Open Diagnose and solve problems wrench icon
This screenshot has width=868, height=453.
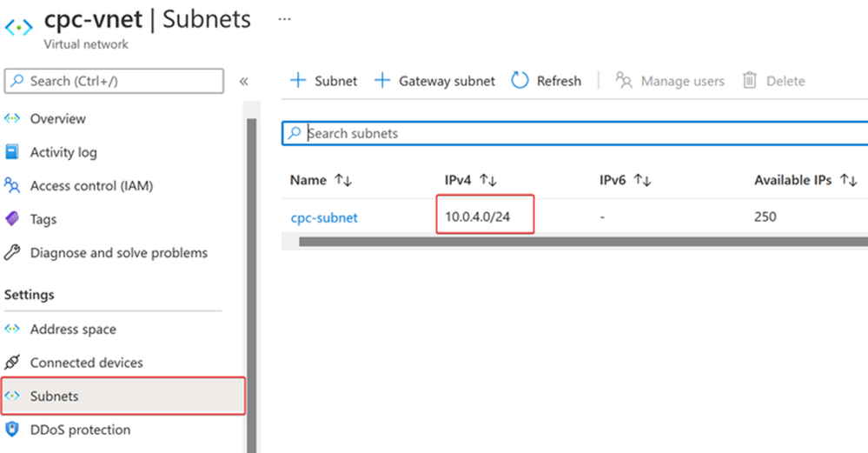[11, 252]
